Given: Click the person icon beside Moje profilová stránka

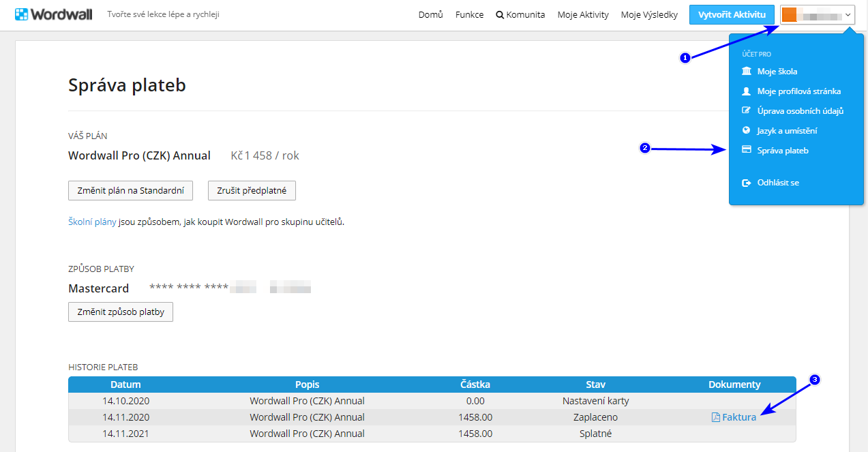Looking at the screenshot, I should click(x=746, y=91).
